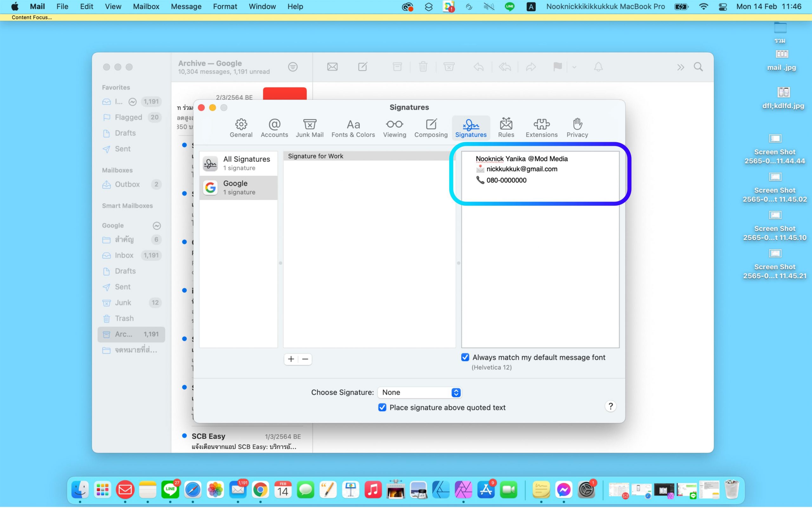812x508 pixels.
Task: Click the search magnifier in Mail toolbar
Action: pyautogui.click(x=698, y=67)
